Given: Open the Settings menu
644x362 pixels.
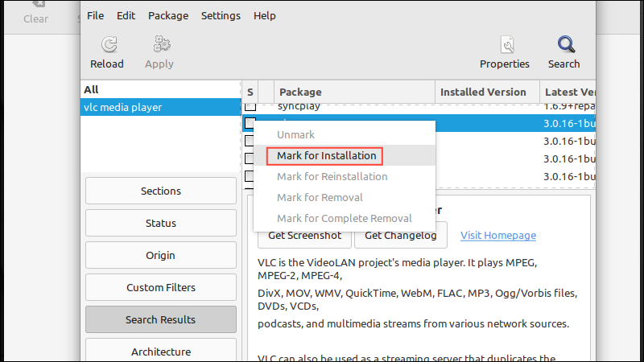Looking at the screenshot, I should pyautogui.click(x=221, y=15).
